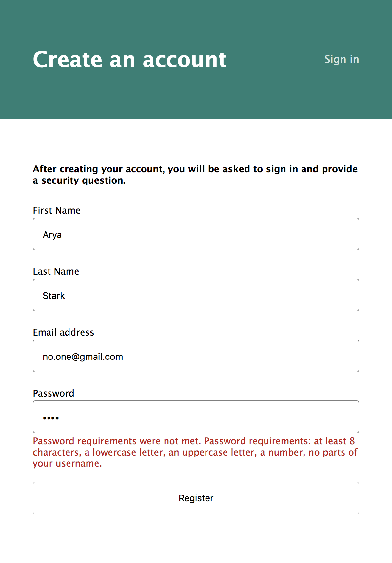Click the "Last Name" label
Image resolution: width=392 pixels, height=563 pixels.
pyautogui.click(x=56, y=271)
